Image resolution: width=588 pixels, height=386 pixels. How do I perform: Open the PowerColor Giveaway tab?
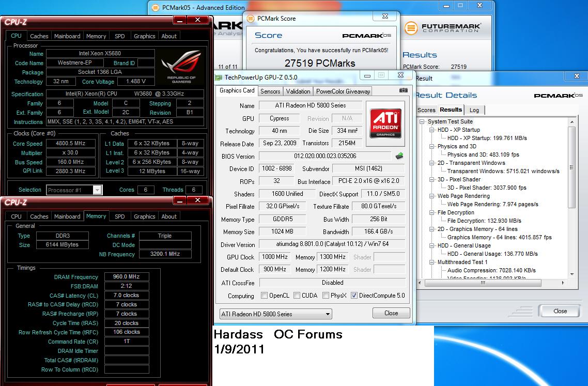(343, 91)
